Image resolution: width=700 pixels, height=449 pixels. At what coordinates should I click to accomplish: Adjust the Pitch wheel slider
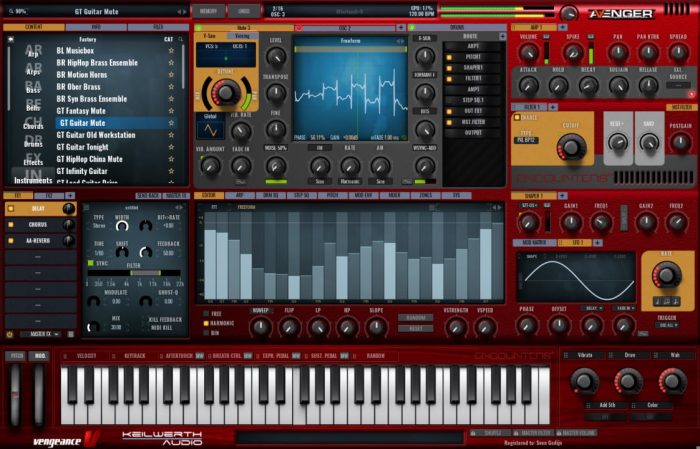pos(16,395)
